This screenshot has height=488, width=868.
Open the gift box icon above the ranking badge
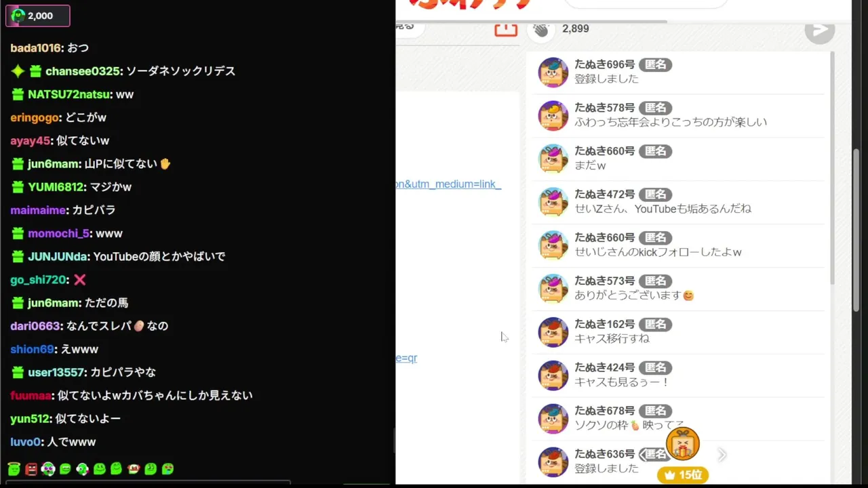682,444
